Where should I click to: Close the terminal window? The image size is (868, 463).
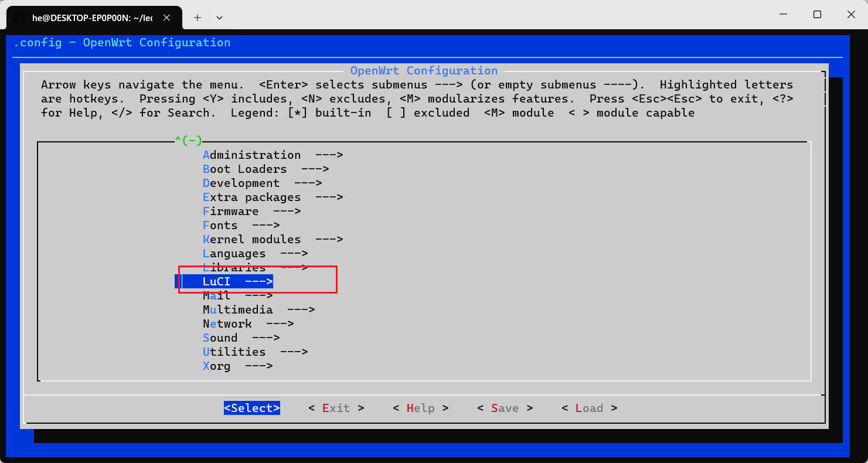[x=851, y=15]
